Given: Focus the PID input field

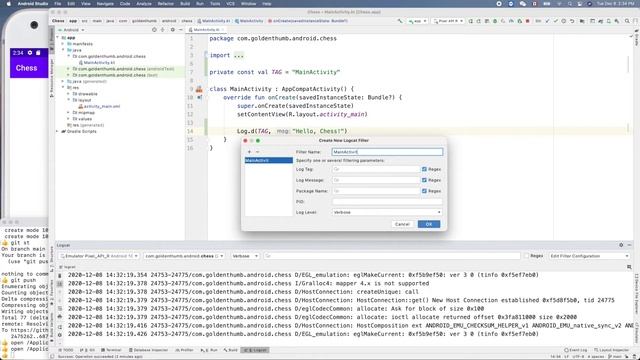Looking at the screenshot, I should pyautogui.click(x=387, y=202).
